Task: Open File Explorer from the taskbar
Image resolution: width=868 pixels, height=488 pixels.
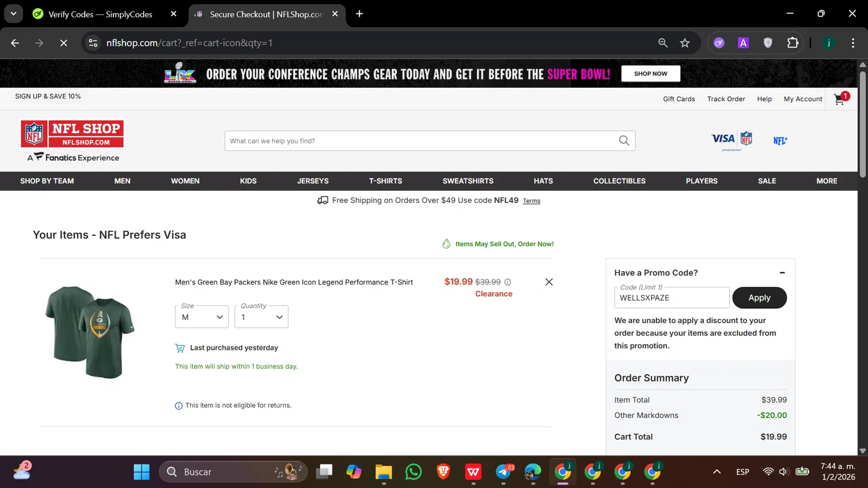Action: [x=384, y=472]
